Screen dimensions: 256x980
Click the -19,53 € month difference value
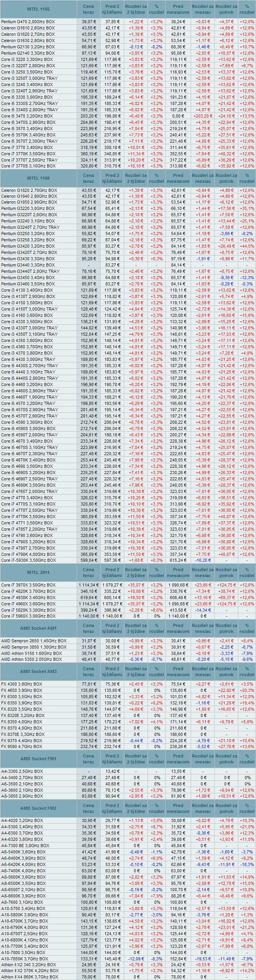pos(203,959)
